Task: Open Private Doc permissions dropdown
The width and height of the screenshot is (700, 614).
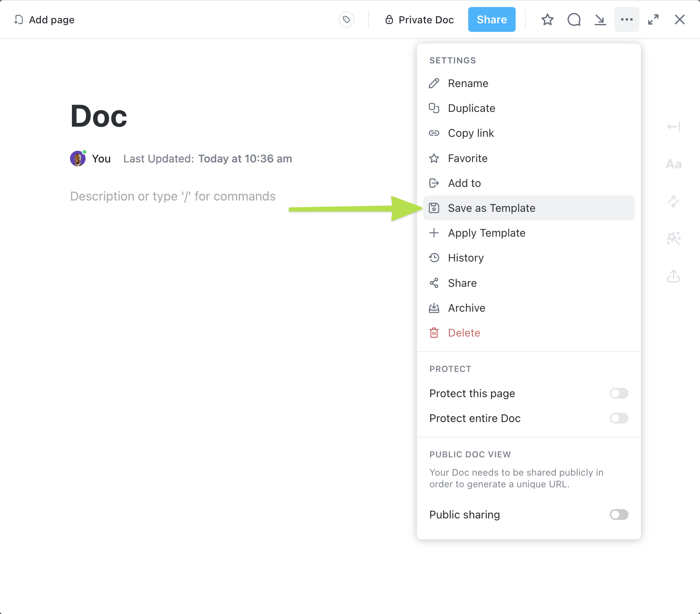Action: [420, 20]
